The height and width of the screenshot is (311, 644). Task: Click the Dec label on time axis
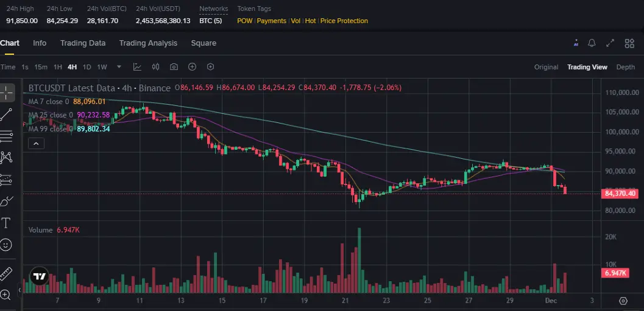[551, 300]
